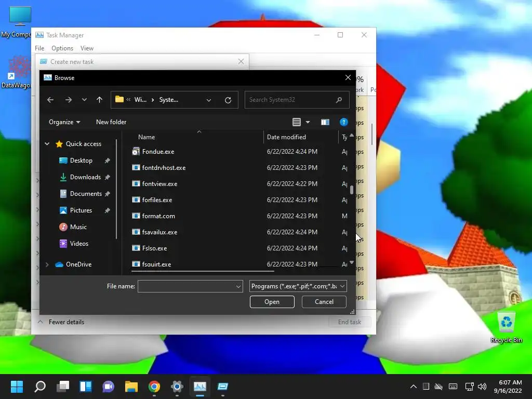The width and height of the screenshot is (532, 399).
Task: Select OneDrive in the sidebar
Action: 78,264
